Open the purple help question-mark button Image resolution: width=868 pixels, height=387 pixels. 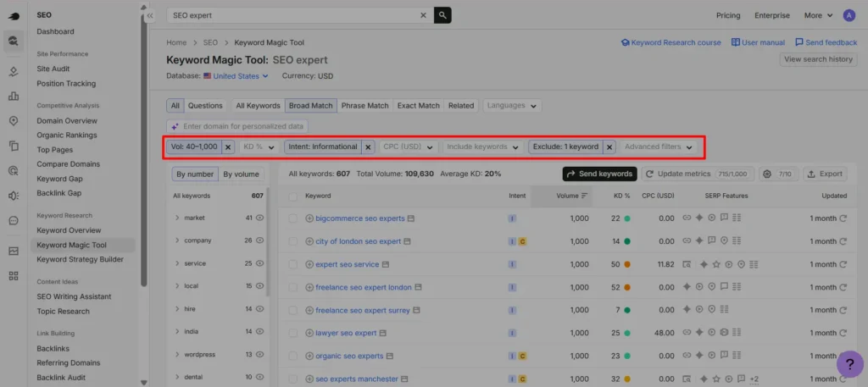849,364
